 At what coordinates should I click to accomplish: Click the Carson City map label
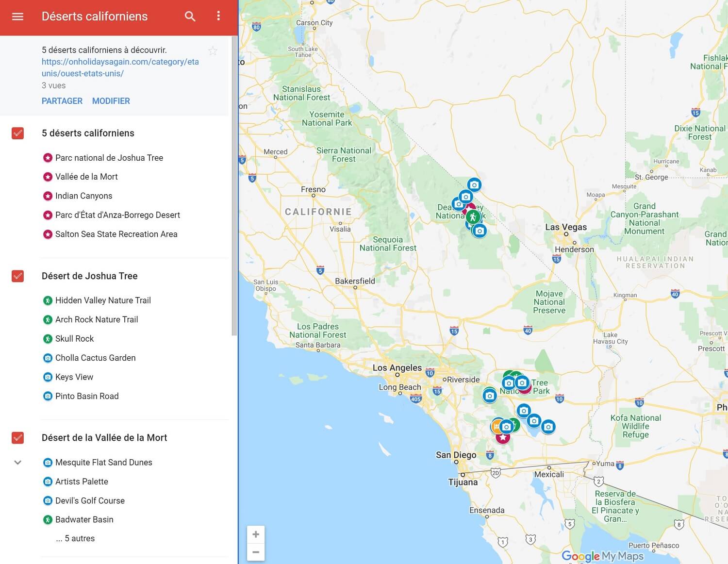(x=314, y=23)
